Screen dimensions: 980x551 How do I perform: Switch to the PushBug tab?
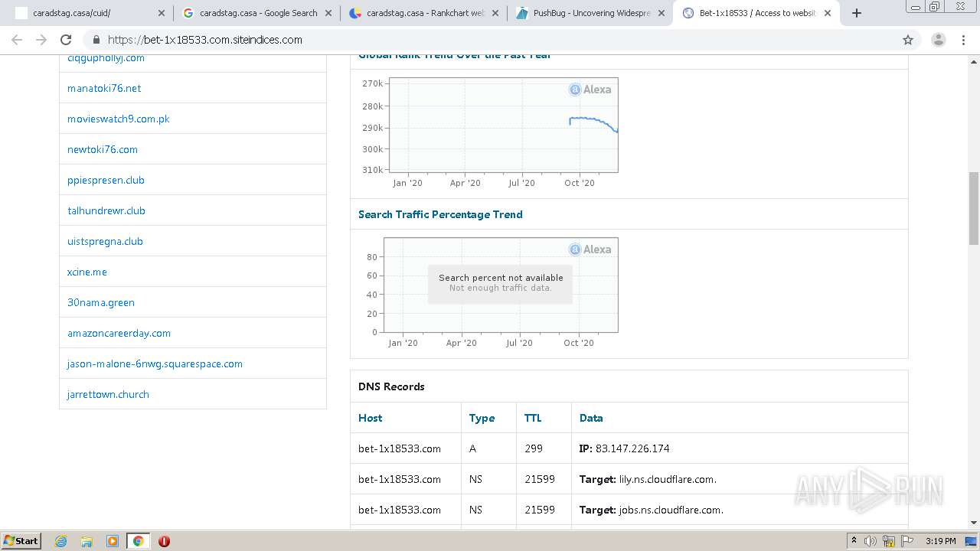tap(590, 13)
